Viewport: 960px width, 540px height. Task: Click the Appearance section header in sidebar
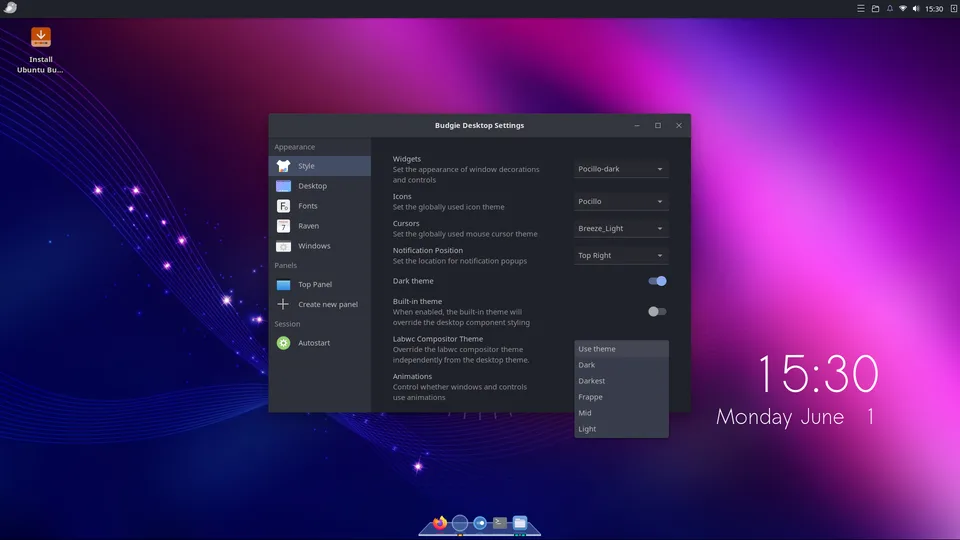[x=294, y=147]
